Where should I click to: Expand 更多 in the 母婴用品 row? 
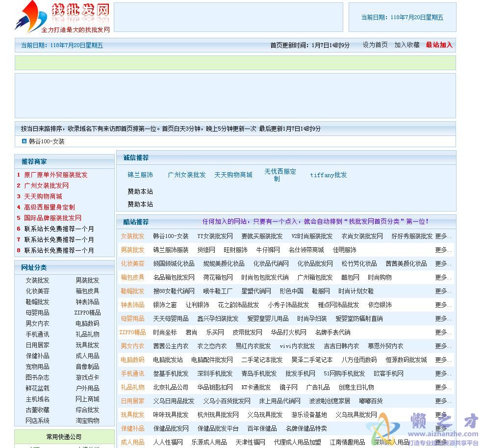click(443, 318)
